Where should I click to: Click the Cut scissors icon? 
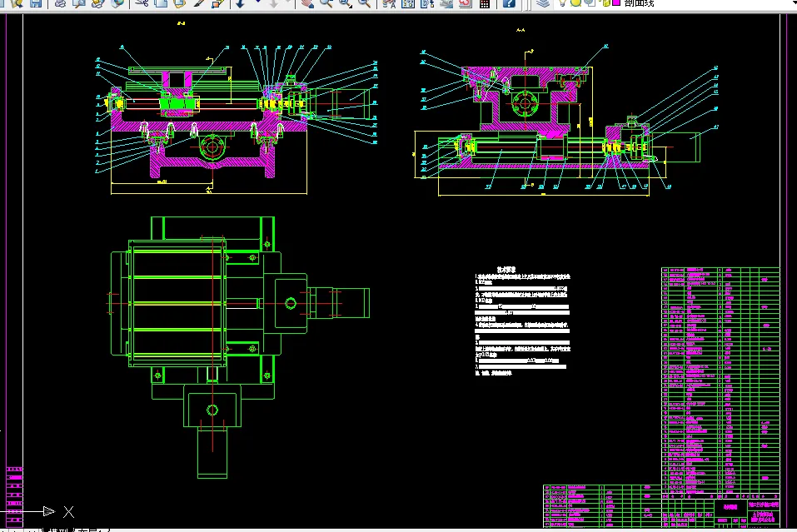[142, 3]
